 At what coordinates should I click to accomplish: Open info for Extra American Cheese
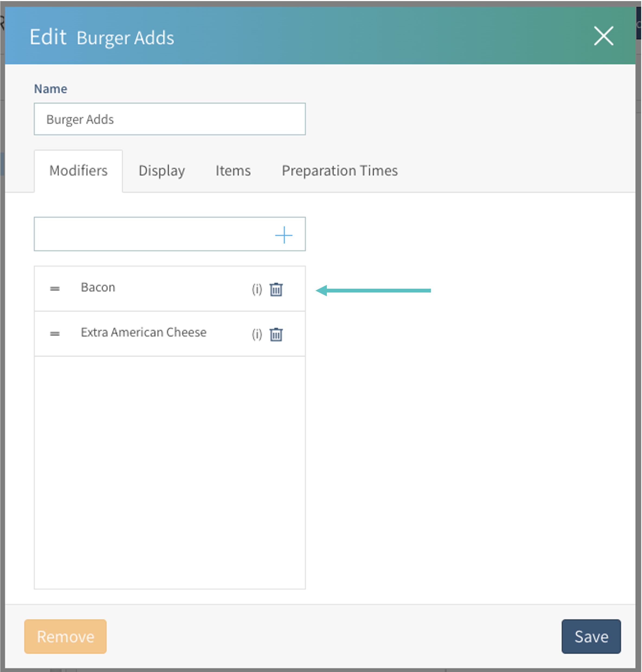[x=257, y=335]
